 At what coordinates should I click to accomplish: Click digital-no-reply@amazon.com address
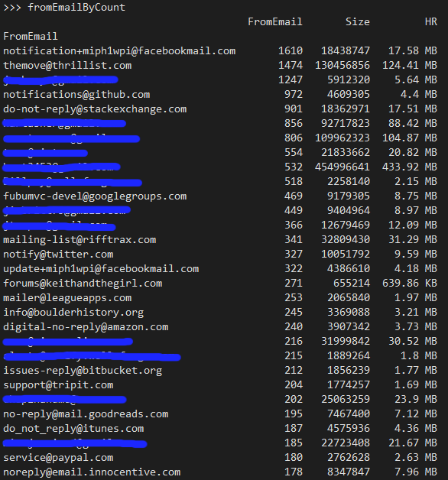coord(86,327)
